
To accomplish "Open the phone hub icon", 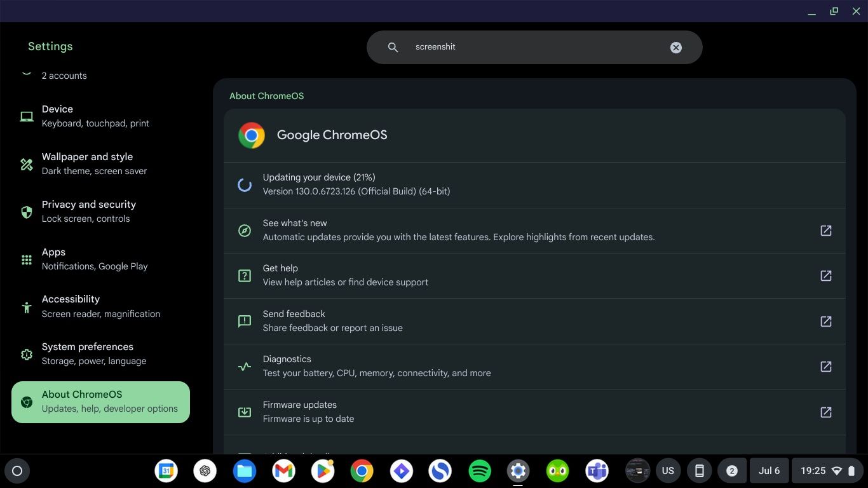I will click(699, 471).
